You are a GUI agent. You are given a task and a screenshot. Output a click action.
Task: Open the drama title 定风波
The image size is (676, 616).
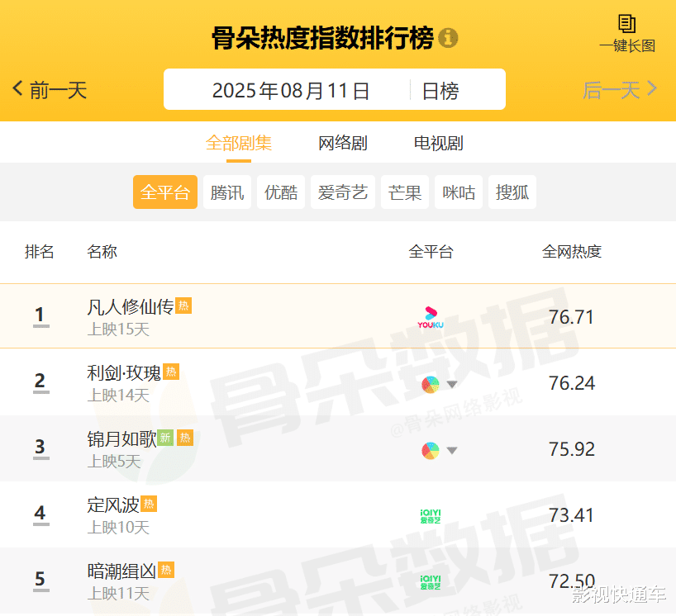coord(113,505)
